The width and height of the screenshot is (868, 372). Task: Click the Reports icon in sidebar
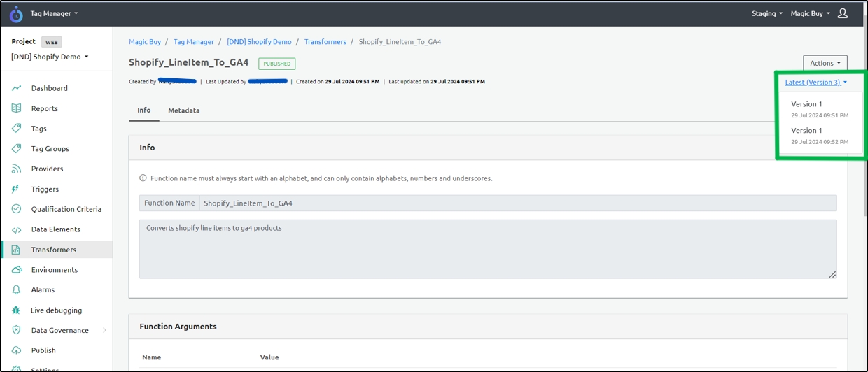pos(17,108)
